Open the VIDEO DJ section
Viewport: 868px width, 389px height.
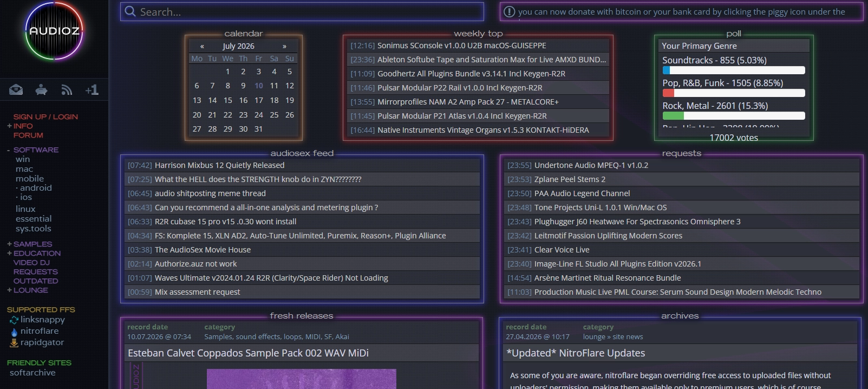click(x=31, y=262)
